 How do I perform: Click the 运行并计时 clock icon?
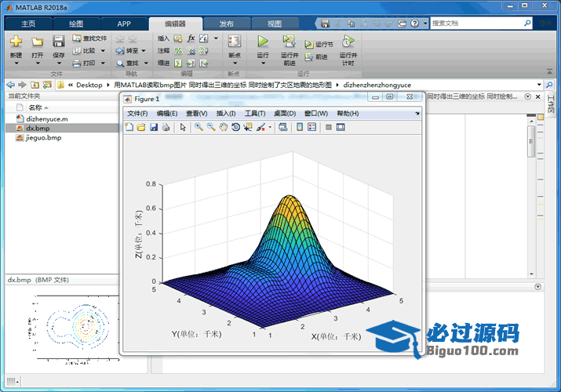point(348,41)
